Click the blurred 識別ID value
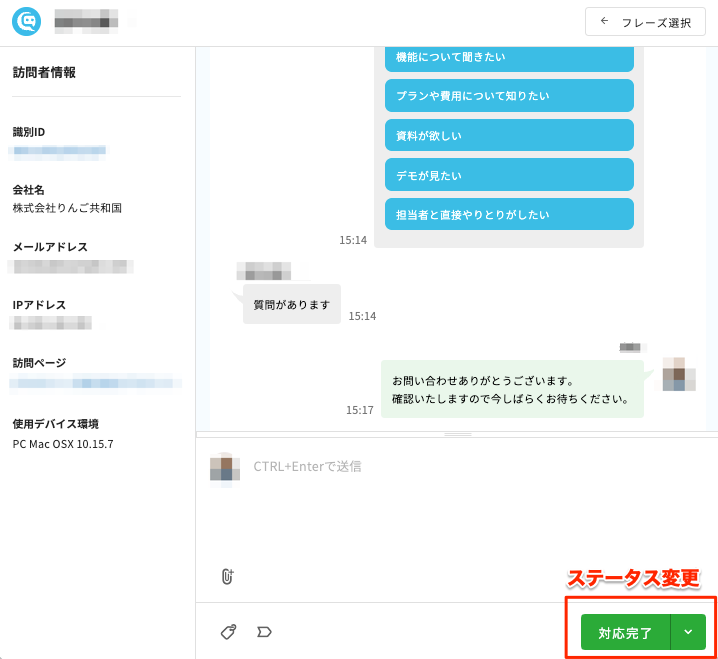 (57, 152)
